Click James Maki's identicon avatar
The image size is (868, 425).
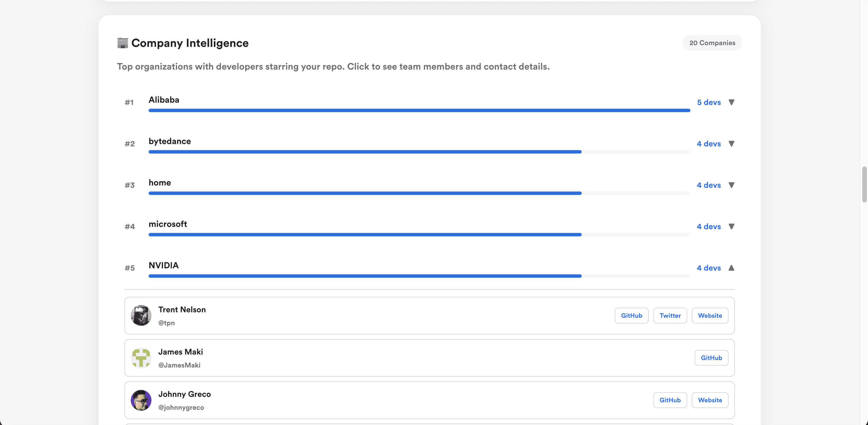(141, 358)
